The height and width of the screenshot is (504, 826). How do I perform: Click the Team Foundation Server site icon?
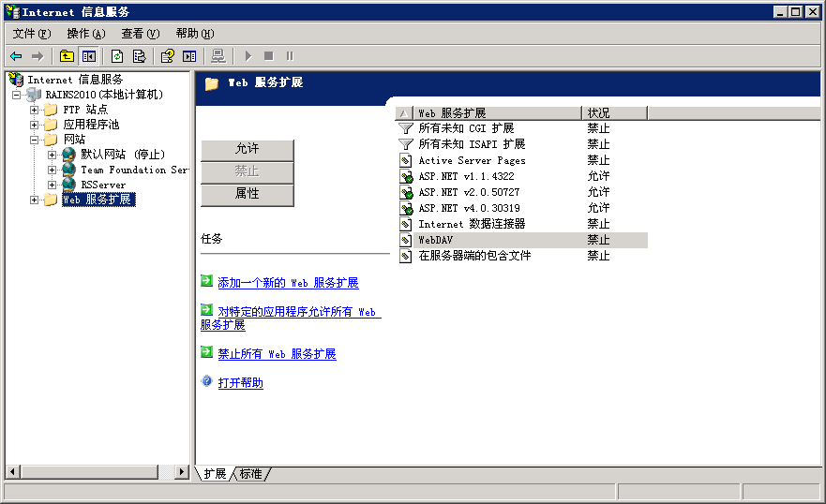tap(69, 170)
